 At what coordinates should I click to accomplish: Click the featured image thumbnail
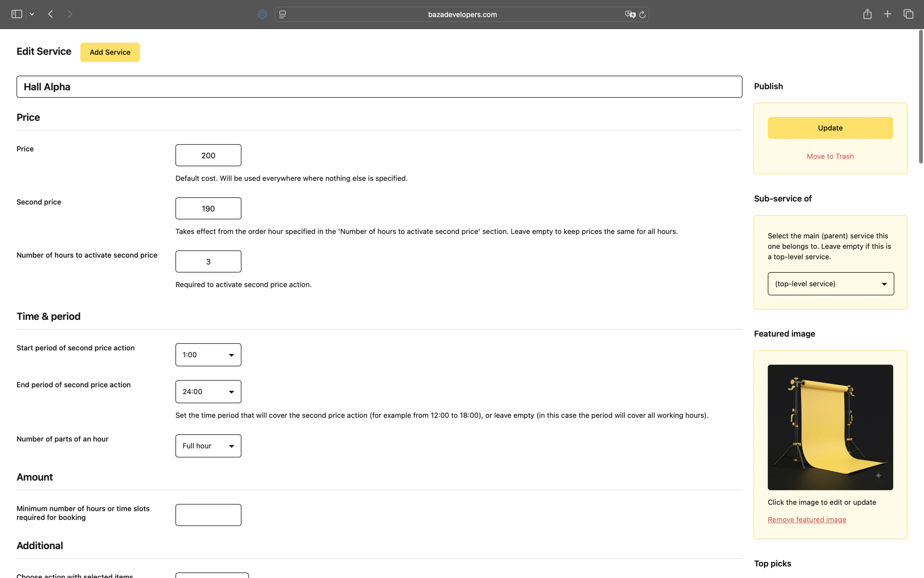click(x=830, y=427)
